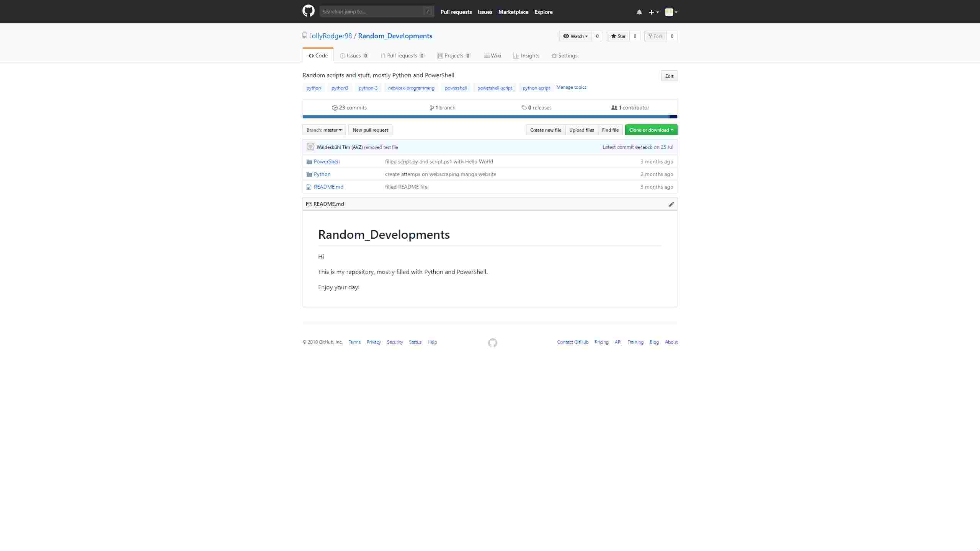Screen dimensions: 980x551
Task: Click the python3 topic tag
Action: [x=340, y=88]
